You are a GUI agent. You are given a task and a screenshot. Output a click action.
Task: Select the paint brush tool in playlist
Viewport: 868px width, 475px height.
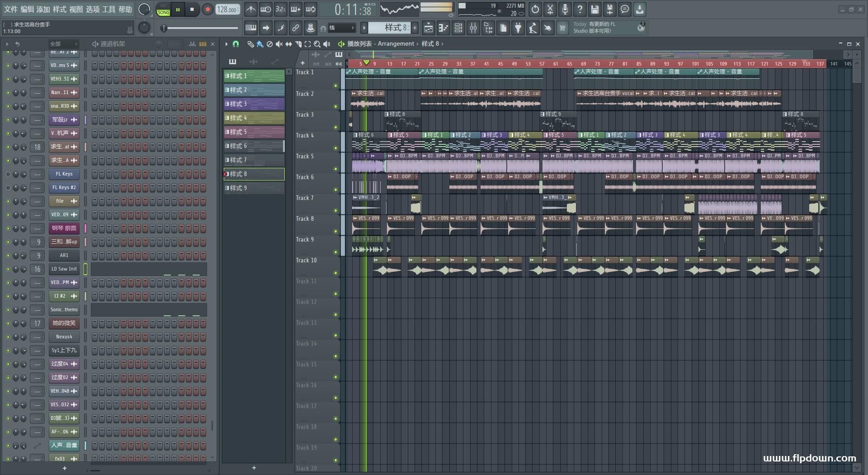click(x=260, y=44)
